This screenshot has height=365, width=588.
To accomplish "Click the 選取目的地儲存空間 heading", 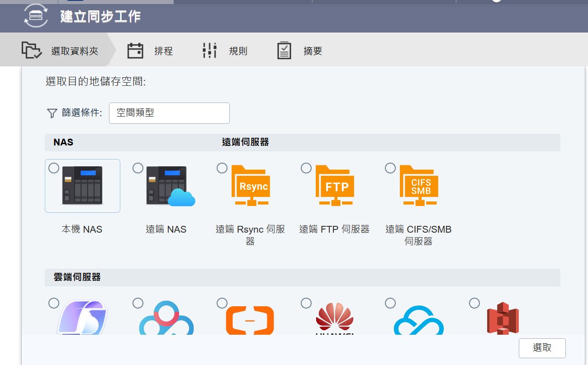I will click(x=96, y=81).
